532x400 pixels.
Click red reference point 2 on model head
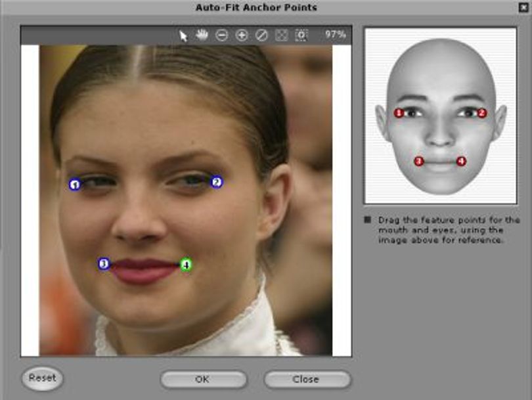[x=482, y=113]
